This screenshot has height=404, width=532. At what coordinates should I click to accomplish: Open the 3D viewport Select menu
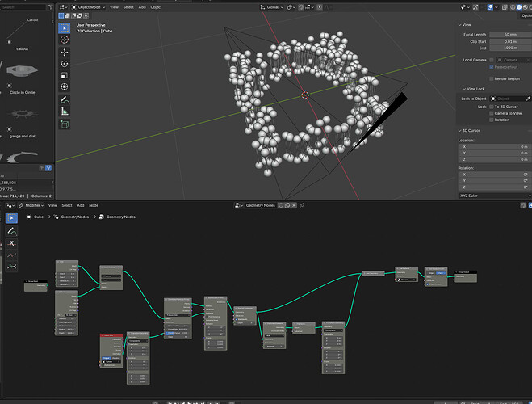128,7
